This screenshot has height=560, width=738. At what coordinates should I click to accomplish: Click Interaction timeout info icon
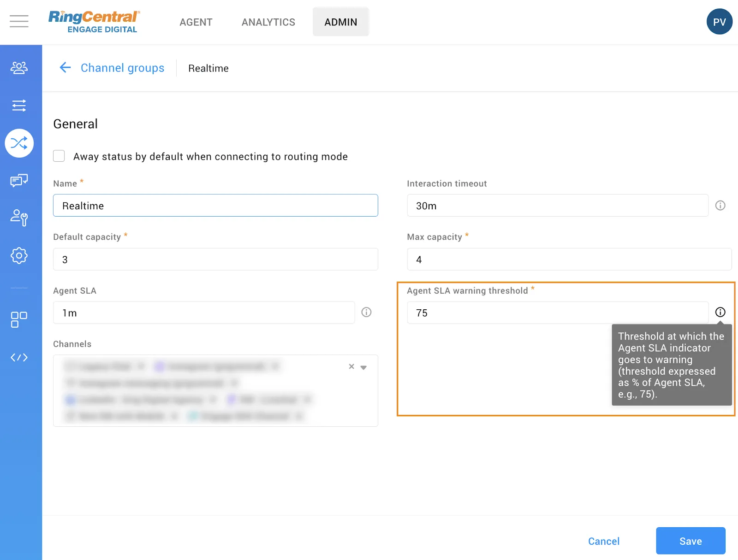[x=720, y=206]
